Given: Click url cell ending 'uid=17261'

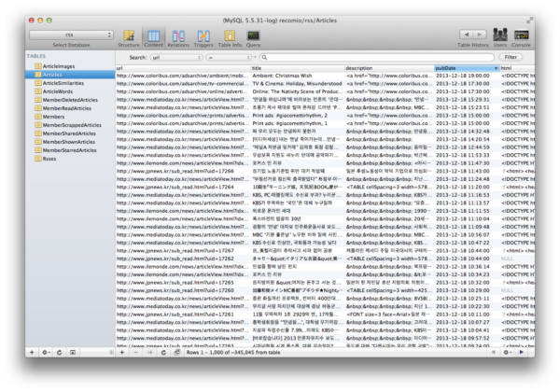Looking at the screenshot, I should (175, 315).
